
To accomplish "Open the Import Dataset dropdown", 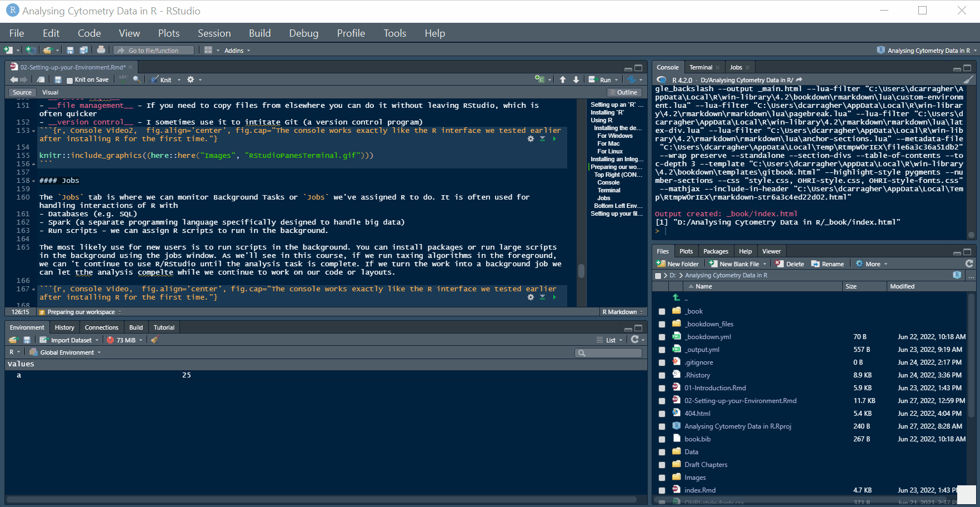I will (x=68, y=340).
